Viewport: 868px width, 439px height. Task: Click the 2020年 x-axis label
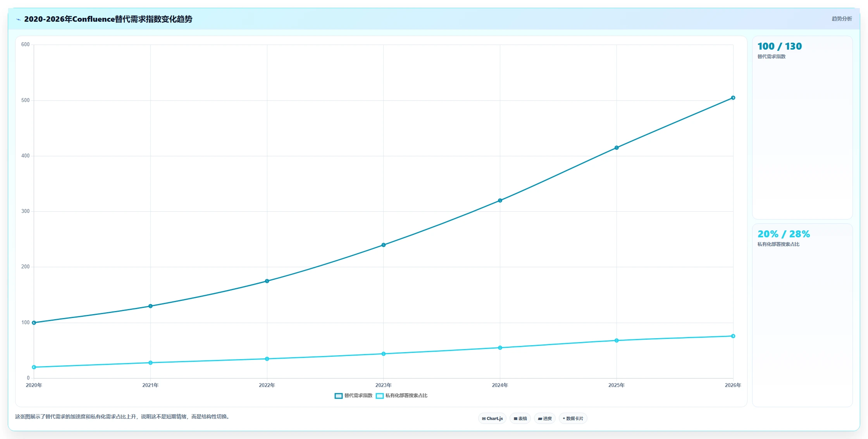34,385
